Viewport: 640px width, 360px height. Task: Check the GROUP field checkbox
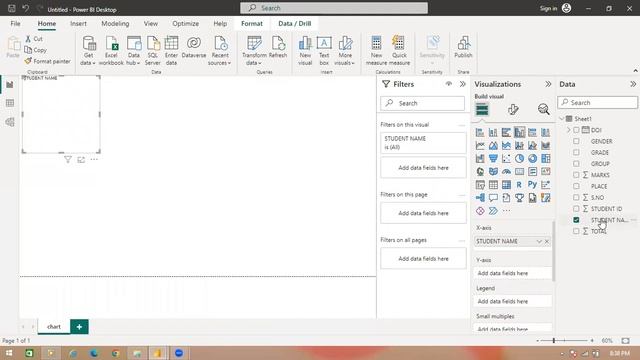pos(576,163)
